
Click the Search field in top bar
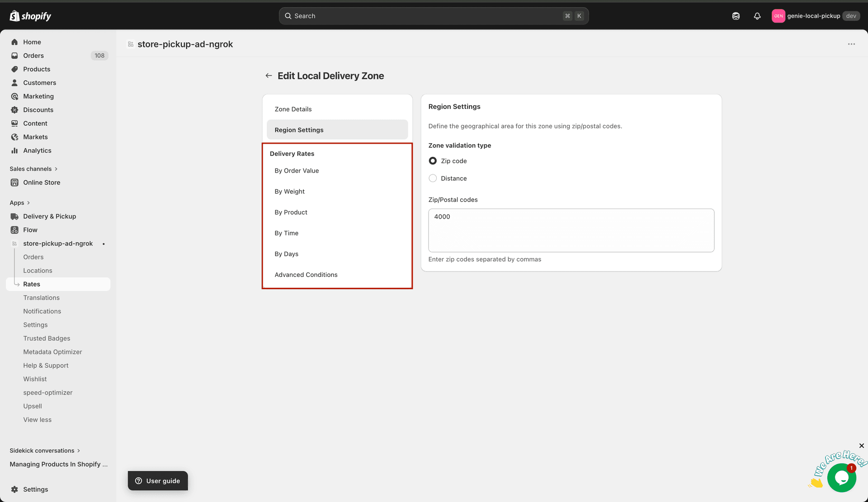coord(434,16)
